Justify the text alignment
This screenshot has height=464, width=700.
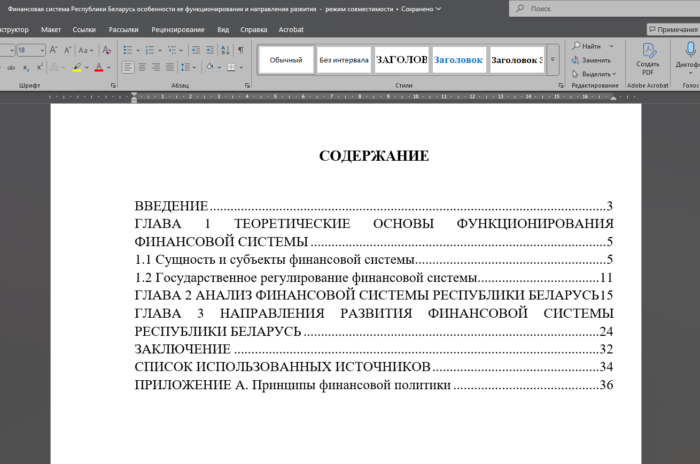coord(170,67)
